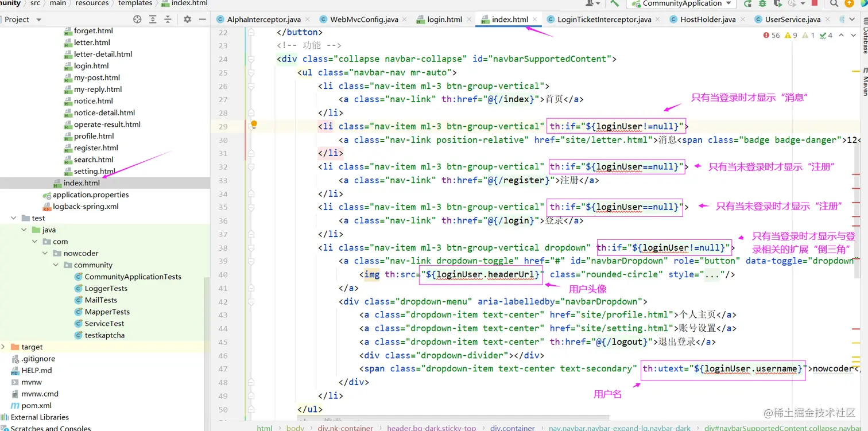
Task: Click the resources breadcrumb
Action: [92, 3]
